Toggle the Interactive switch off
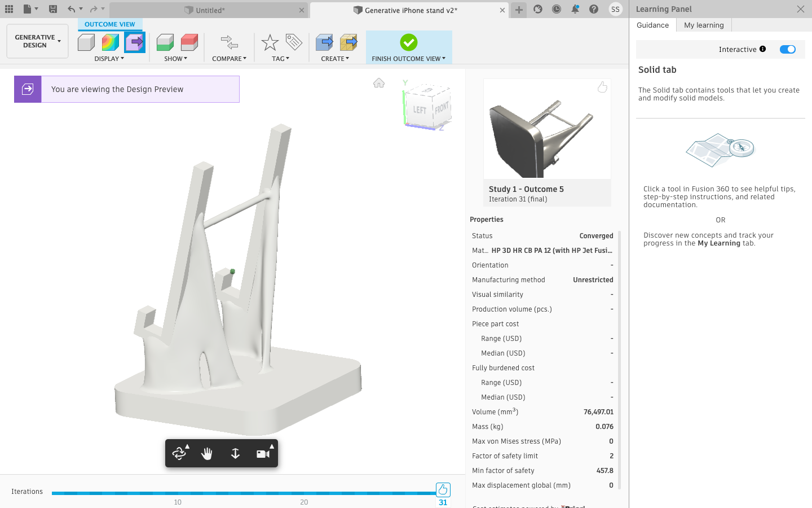The height and width of the screenshot is (508, 812). point(788,49)
